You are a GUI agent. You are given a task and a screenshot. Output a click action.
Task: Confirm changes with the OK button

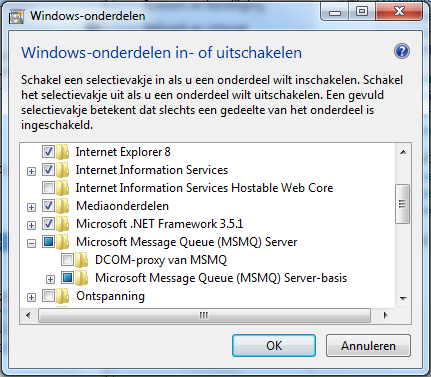point(274,346)
